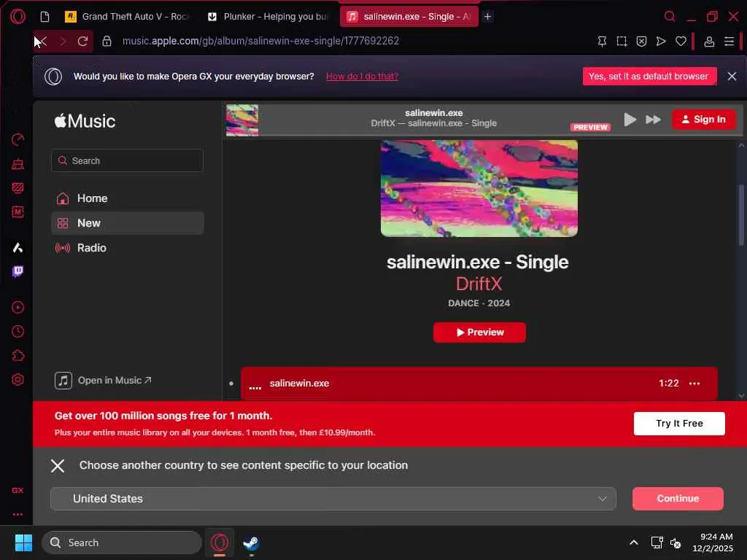This screenshot has width=747, height=560.
Task: Open more options for salinewin.exe track
Action: pos(694,384)
